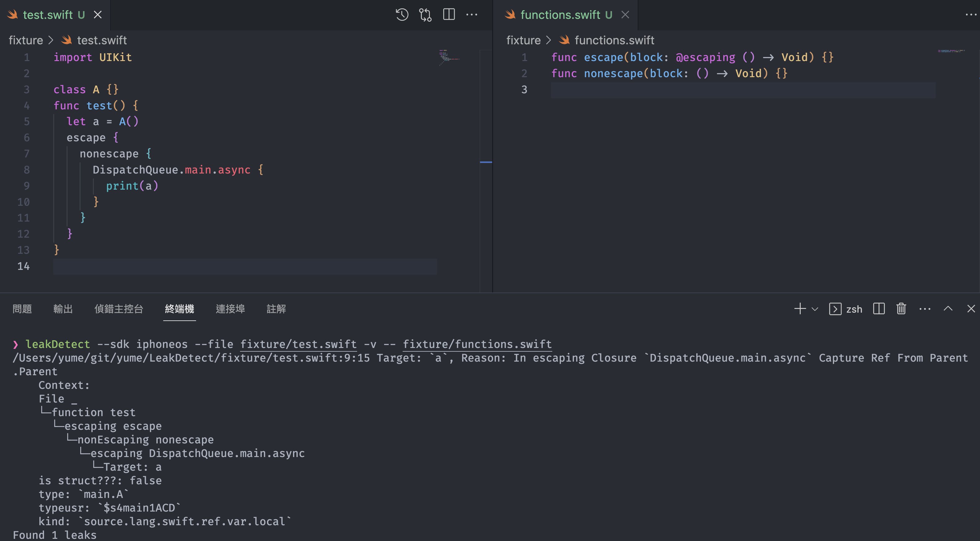Image resolution: width=980 pixels, height=541 pixels.
Task: Click the minimap of test.swift editor
Action: pos(449,57)
